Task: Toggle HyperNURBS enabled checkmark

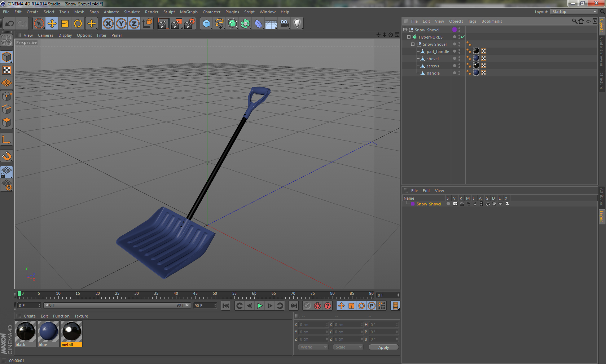Action: 463,37
